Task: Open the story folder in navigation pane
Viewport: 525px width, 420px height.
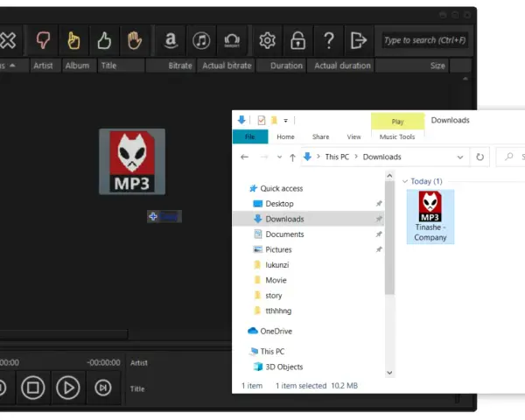Action: click(273, 296)
